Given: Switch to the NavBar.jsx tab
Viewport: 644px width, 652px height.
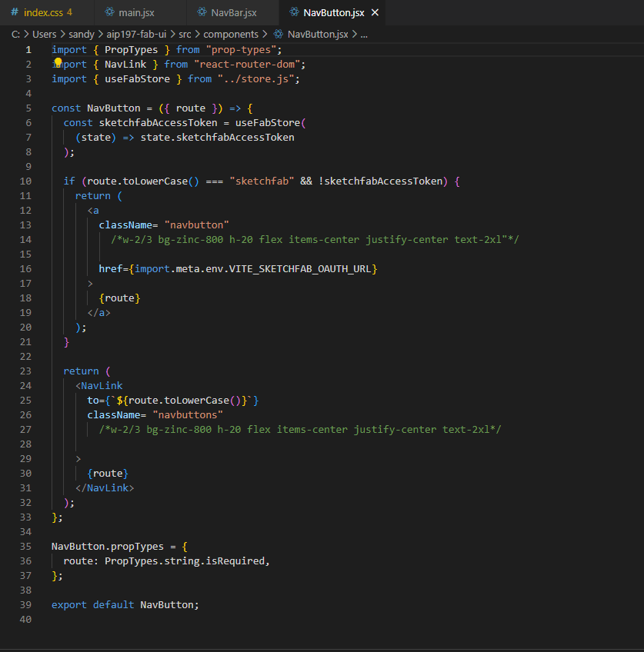Looking at the screenshot, I should coord(235,12).
